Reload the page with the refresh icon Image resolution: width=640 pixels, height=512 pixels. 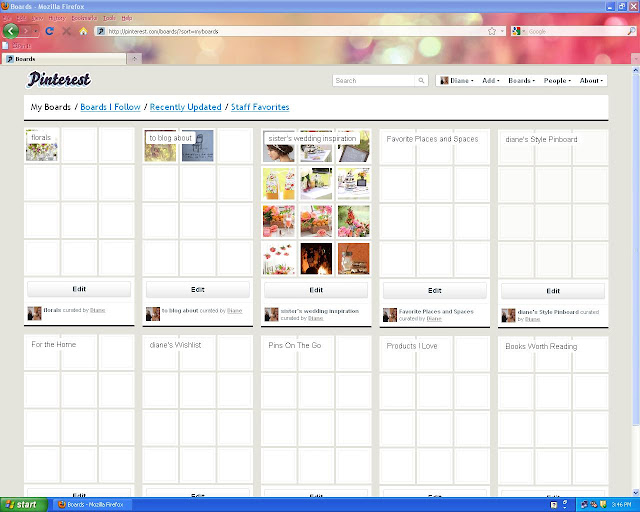49,31
